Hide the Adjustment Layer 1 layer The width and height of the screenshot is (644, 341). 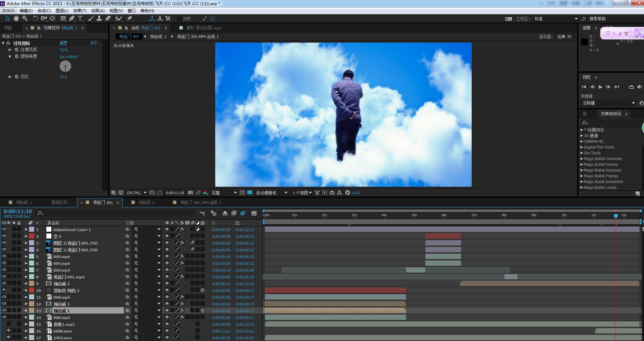[4, 229]
